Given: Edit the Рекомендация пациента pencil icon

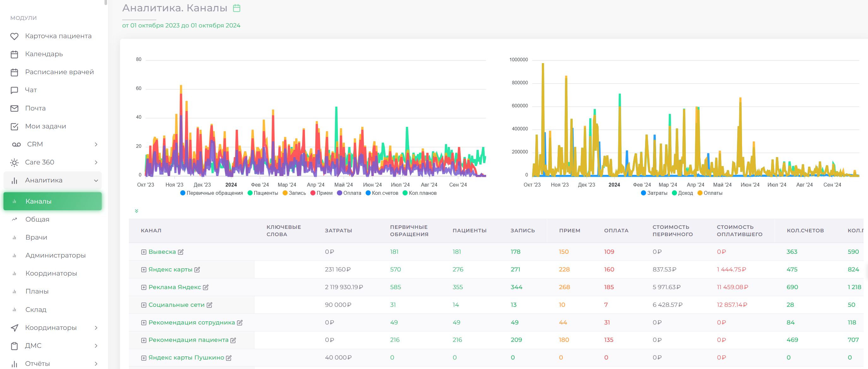Looking at the screenshot, I should [x=233, y=340].
